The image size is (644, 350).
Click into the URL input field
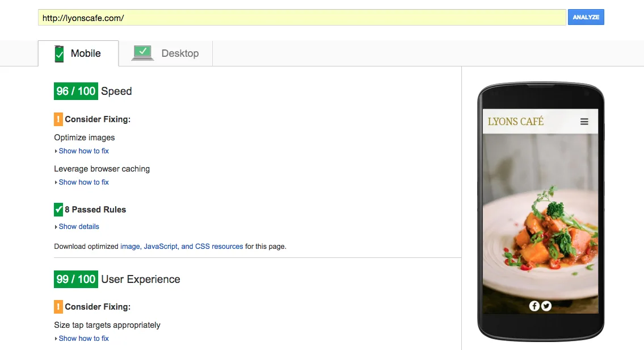(x=301, y=18)
